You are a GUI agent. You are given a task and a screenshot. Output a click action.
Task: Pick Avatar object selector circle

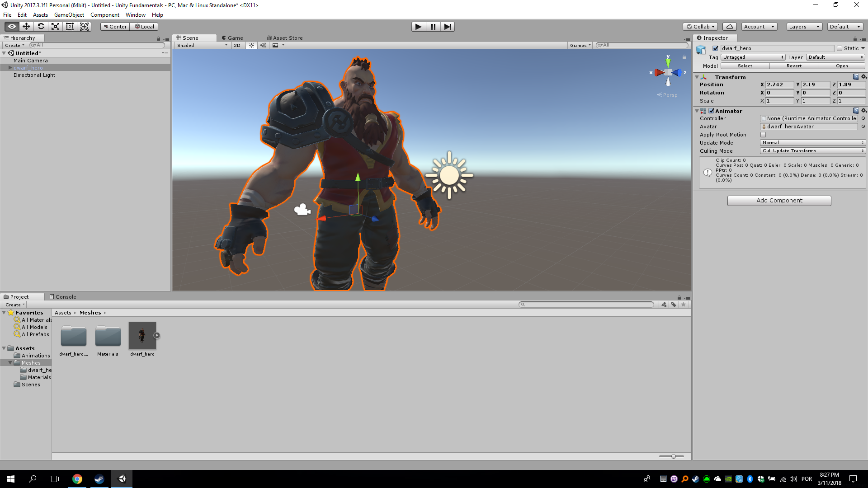click(863, 127)
